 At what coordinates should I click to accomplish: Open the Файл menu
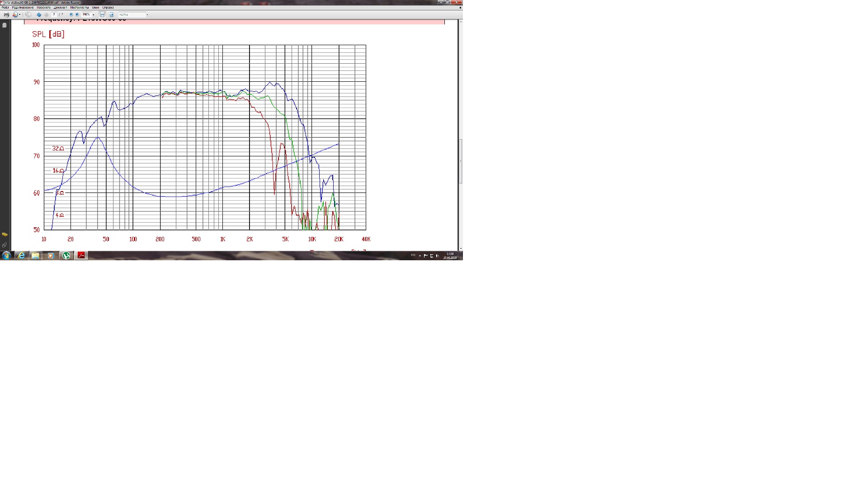(5, 8)
